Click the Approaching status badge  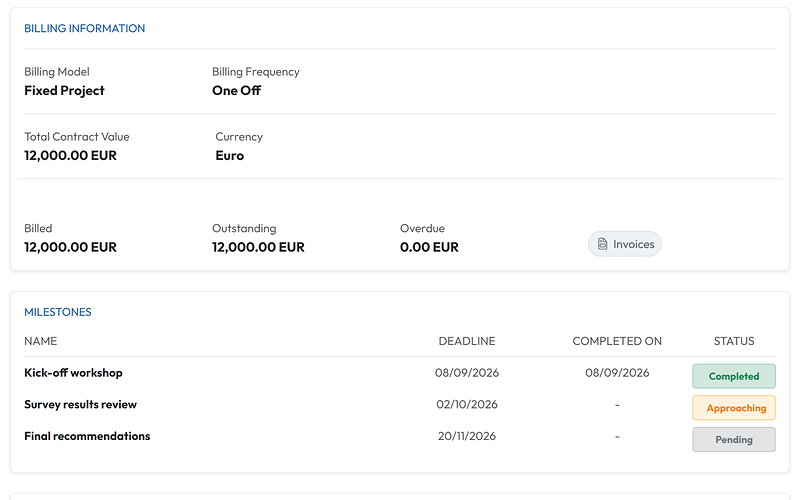tap(734, 408)
